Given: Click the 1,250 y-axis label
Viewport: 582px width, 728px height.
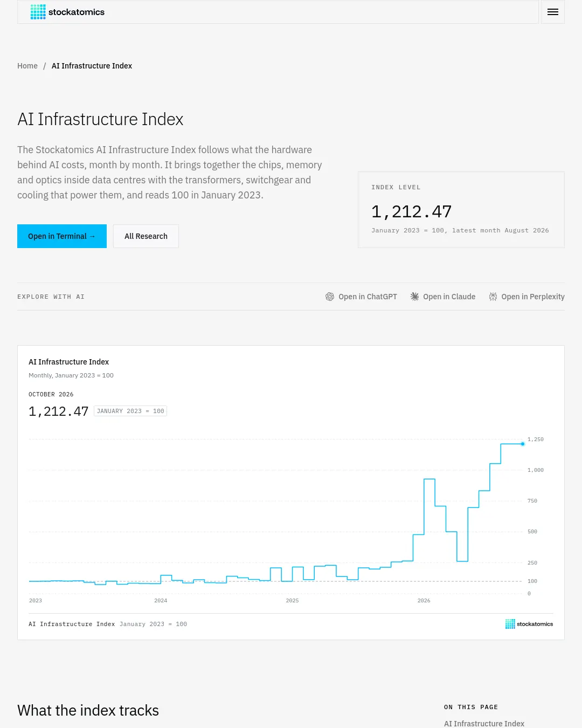Looking at the screenshot, I should click(536, 439).
